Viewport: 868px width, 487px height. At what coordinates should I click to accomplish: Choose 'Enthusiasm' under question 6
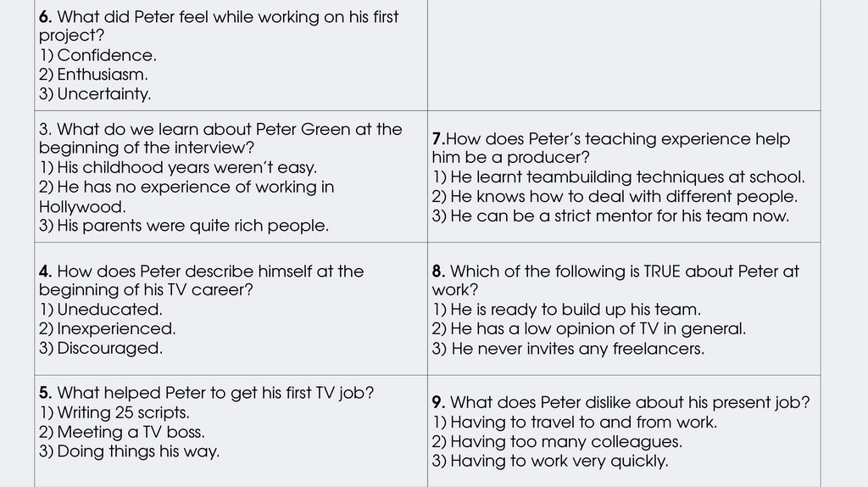tap(93, 75)
